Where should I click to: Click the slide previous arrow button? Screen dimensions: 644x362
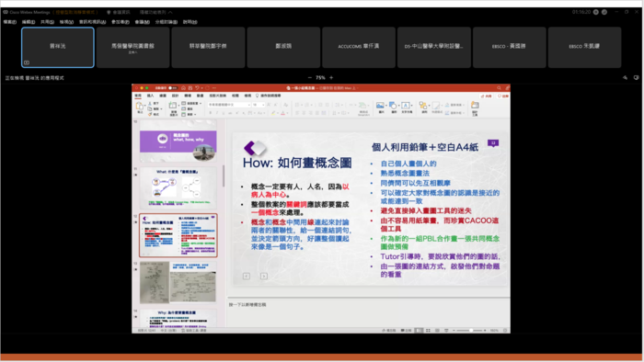[247, 277]
